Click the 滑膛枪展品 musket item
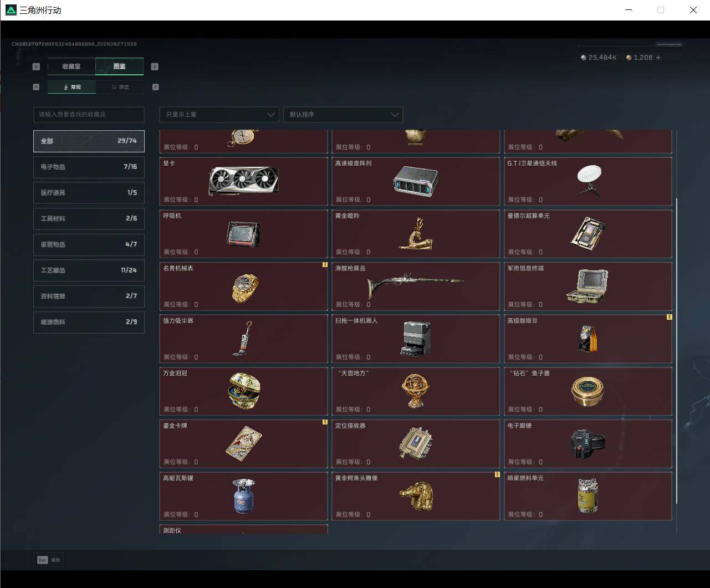 416,287
